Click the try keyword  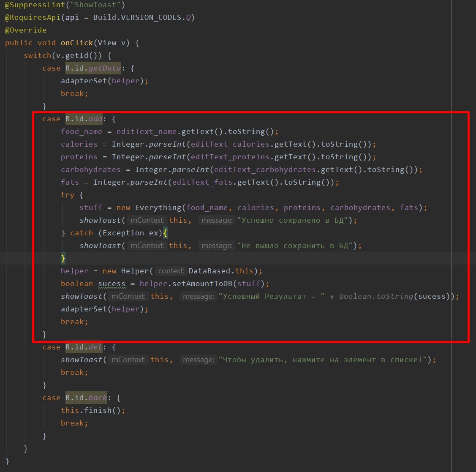point(68,195)
